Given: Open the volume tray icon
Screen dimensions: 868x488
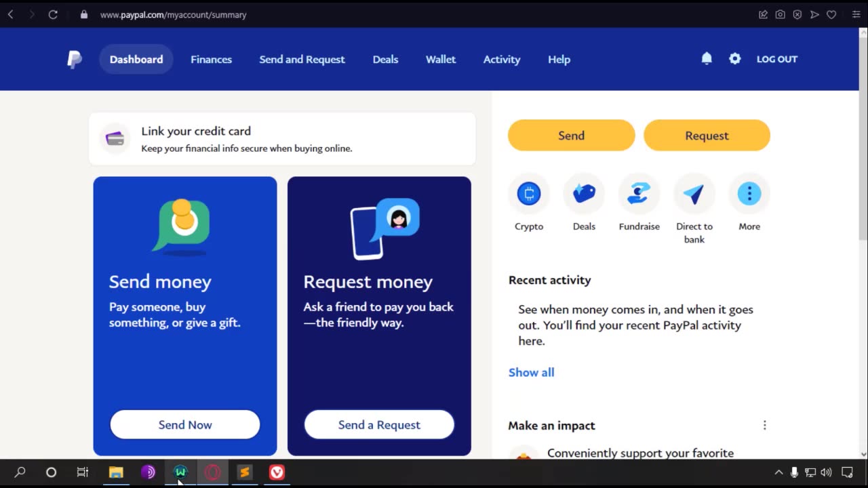Looking at the screenshot, I should 826,472.
